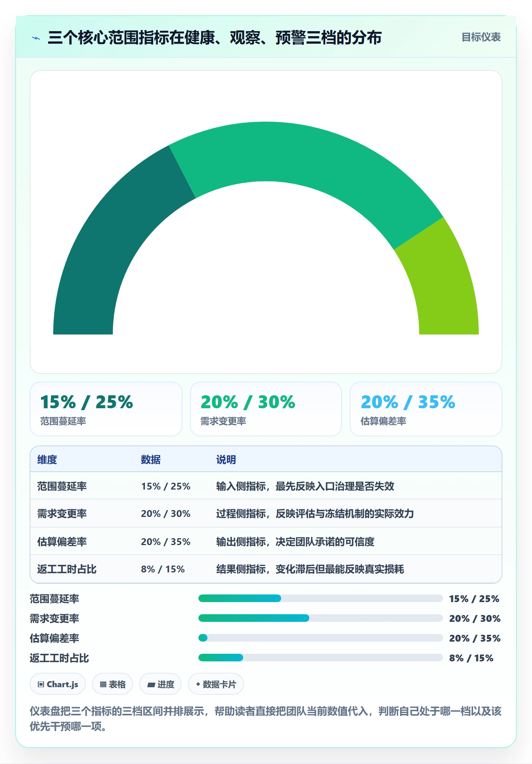Select the 20% / 35% 估算偏差率 card

pos(426,409)
